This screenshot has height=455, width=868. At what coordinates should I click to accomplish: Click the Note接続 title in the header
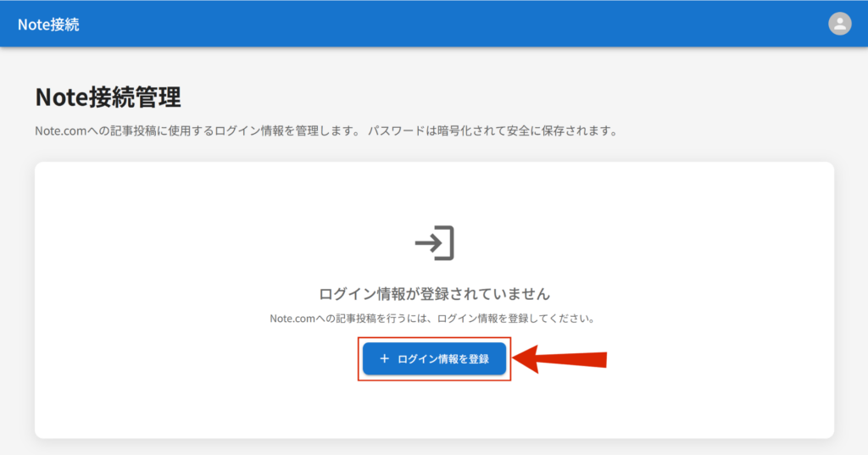pyautogui.click(x=48, y=25)
